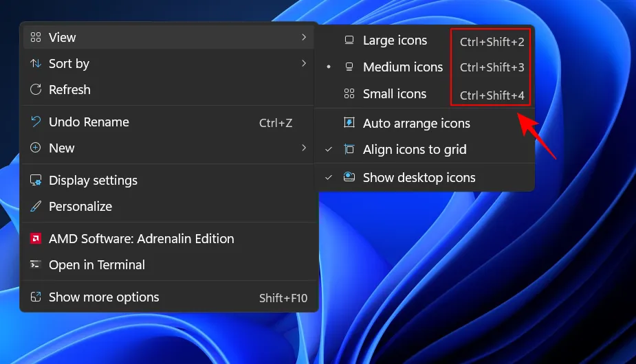
Task: Uncheck Align icons to grid
Action: pyautogui.click(x=414, y=150)
